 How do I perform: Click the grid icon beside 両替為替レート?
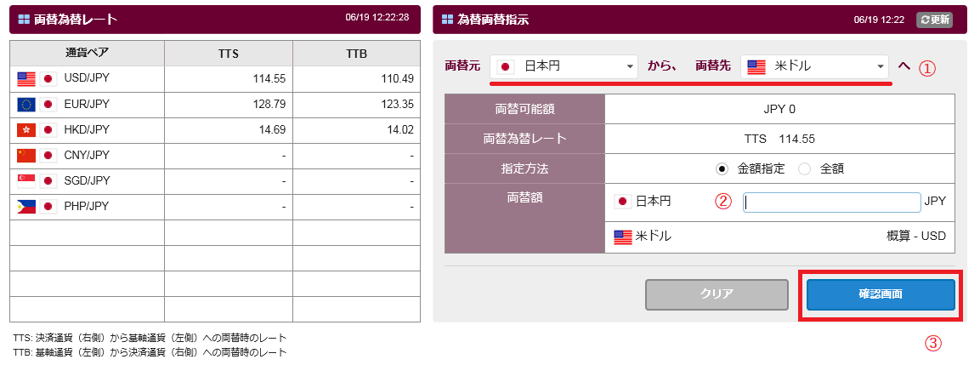[x=24, y=20]
